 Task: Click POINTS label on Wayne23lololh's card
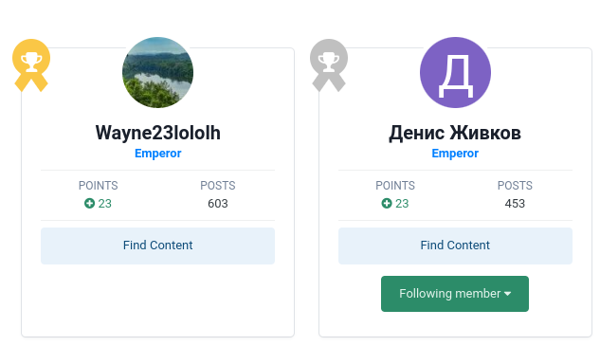click(x=98, y=185)
